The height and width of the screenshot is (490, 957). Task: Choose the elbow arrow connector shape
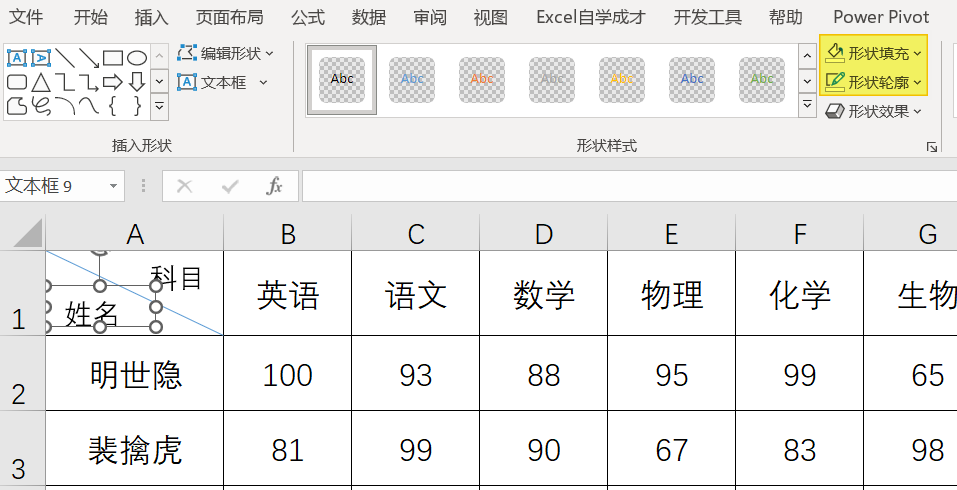[89, 82]
